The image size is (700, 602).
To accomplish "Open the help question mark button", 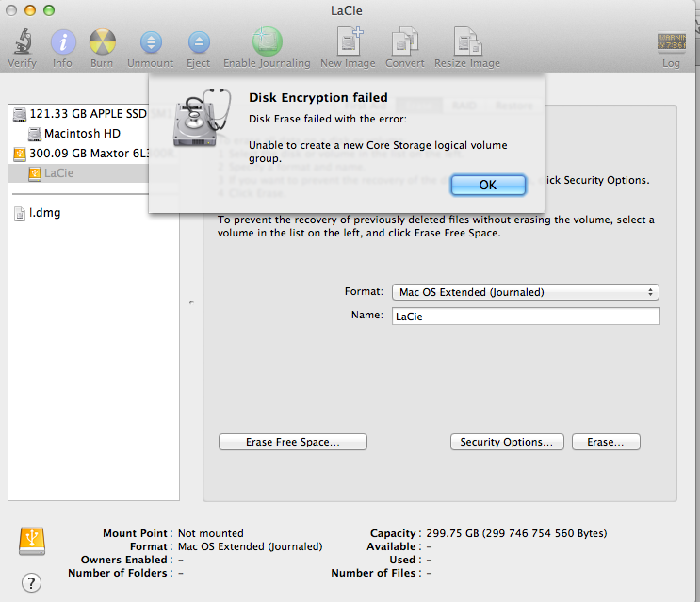I will pyautogui.click(x=31, y=583).
